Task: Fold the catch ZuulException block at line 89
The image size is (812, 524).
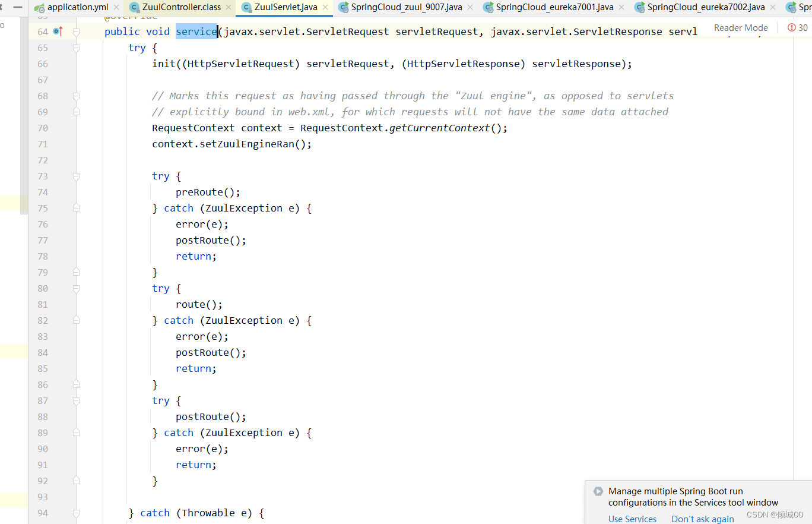Action: 76,433
